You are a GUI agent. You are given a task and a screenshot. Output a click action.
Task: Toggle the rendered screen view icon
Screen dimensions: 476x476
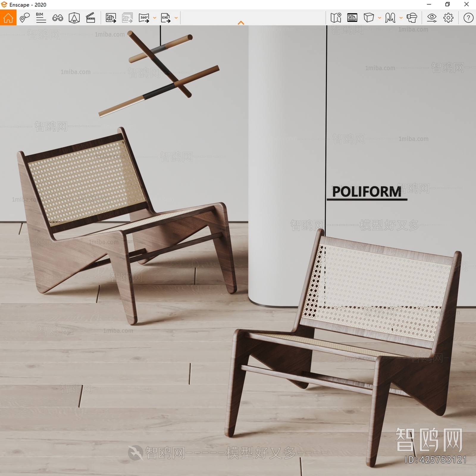(x=352, y=18)
